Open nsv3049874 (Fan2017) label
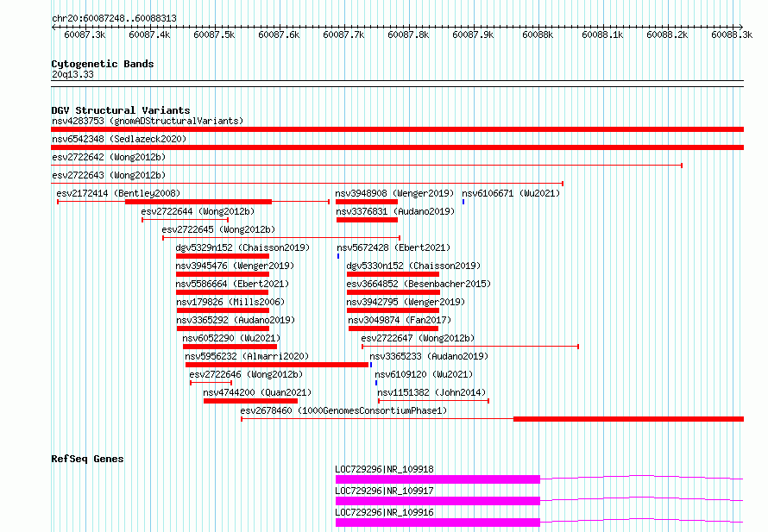This screenshot has width=768, height=532. pyautogui.click(x=400, y=320)
